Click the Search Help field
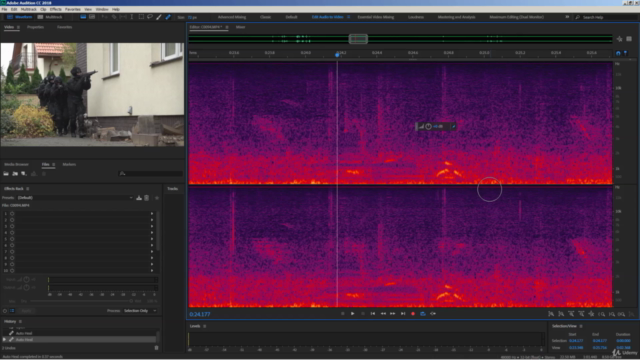Viewport: 640px width, 360px height. point(605,17)
